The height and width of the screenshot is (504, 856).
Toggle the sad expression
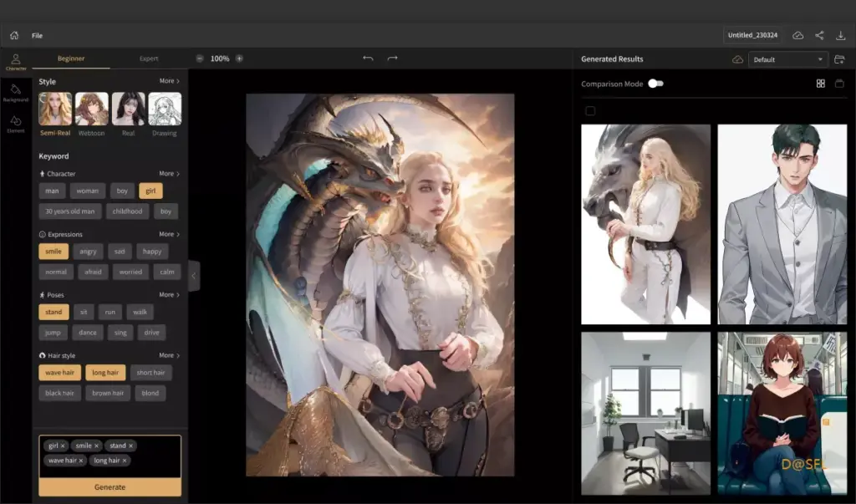pos(120,252)
